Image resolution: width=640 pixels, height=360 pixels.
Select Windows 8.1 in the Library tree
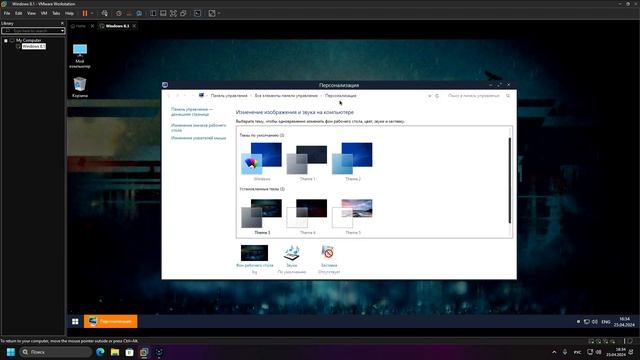click(33, 46)
